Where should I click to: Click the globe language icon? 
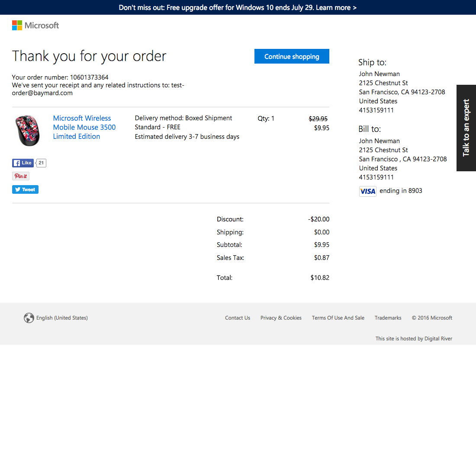pyautogui.click(x=29, y=317)
